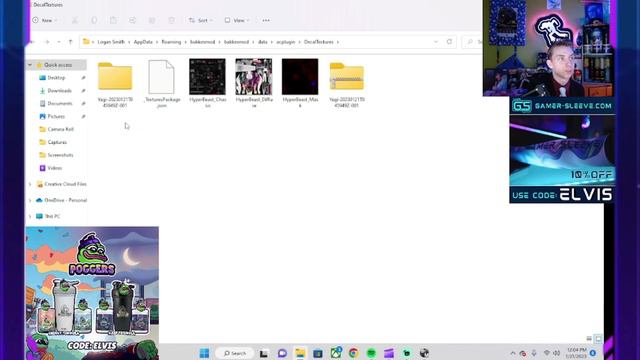Open the Sort options dropdown

pyautogui.click(x=200, y=20)
